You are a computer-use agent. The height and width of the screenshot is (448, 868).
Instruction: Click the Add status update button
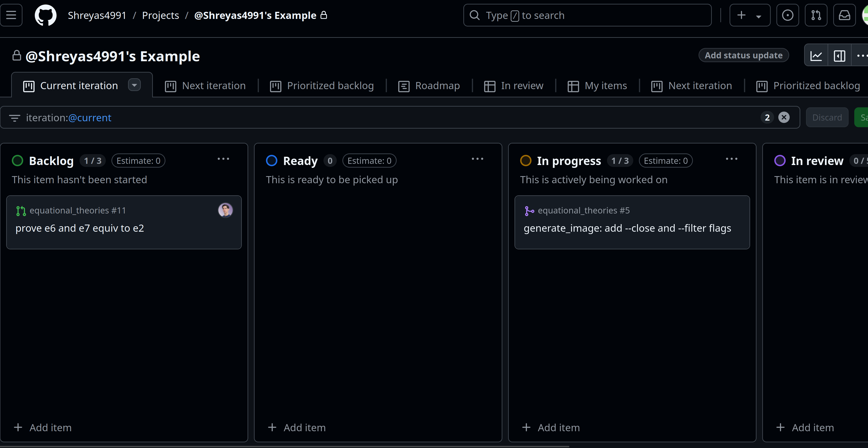coord(743,55)
